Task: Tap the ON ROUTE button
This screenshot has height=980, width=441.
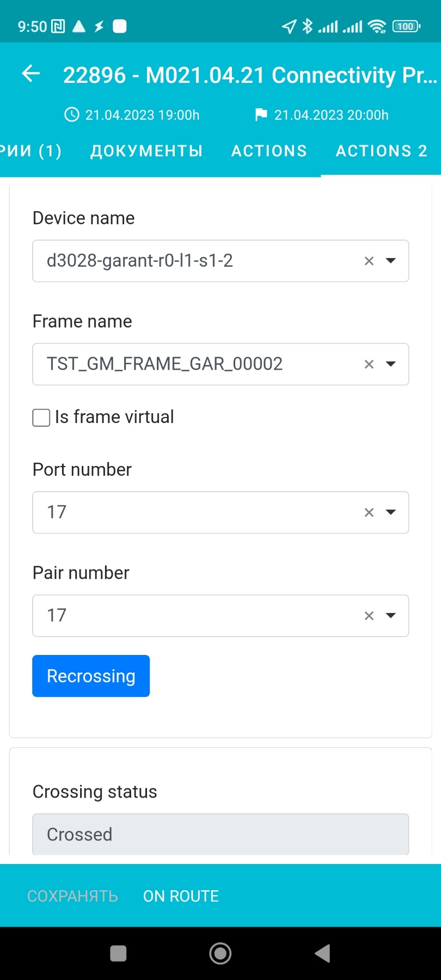Action: [181, 896]
